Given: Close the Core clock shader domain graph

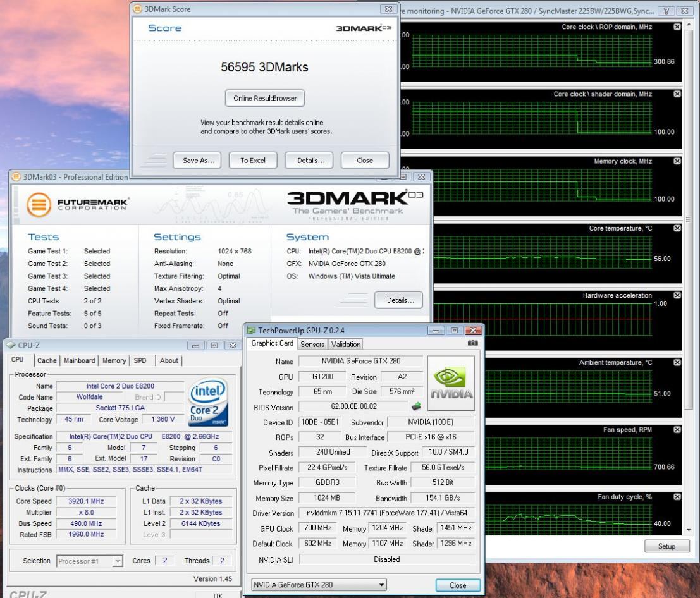Looking at the screenshot, I should coord(677,94).
